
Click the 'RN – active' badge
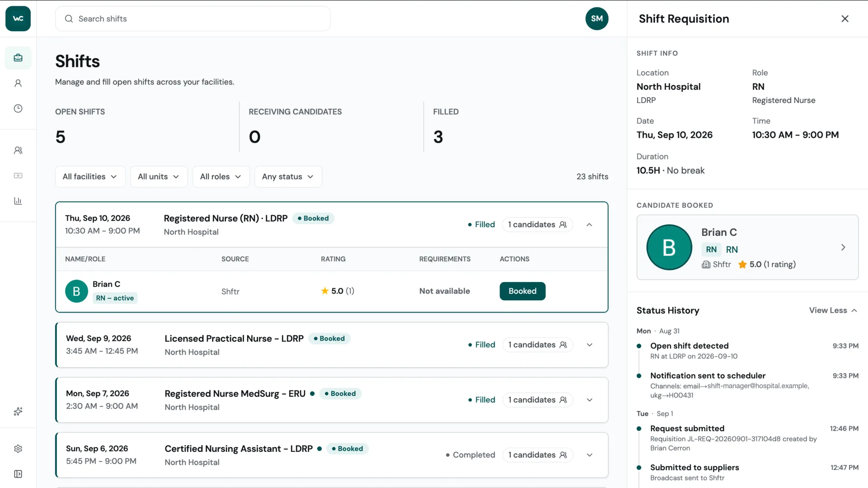point(115,298)
